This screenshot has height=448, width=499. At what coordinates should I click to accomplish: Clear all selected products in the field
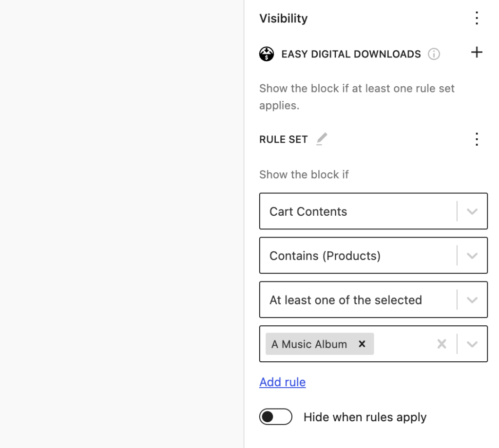(441, 344)
